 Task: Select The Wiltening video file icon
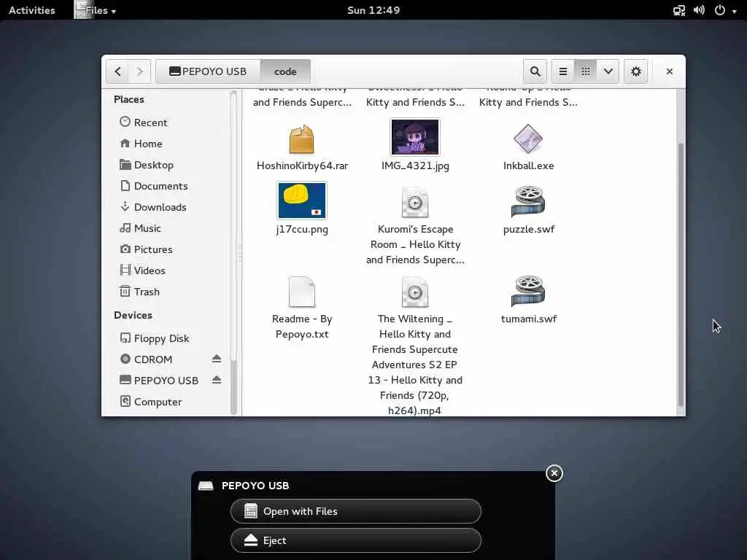pos(415,292)
